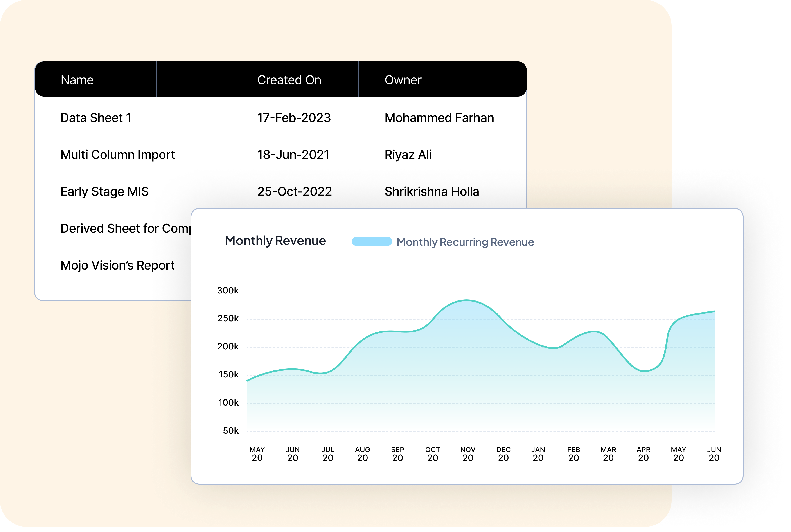Screen dimensions: 791x532
Task: Click the chart peak above NOV 20
Action: point(467,300)
